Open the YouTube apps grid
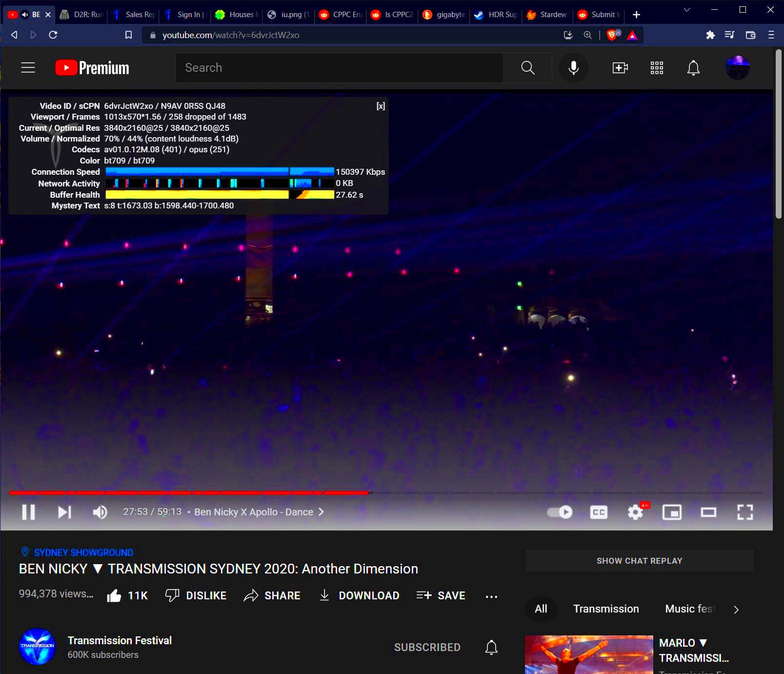 [657, 67]
